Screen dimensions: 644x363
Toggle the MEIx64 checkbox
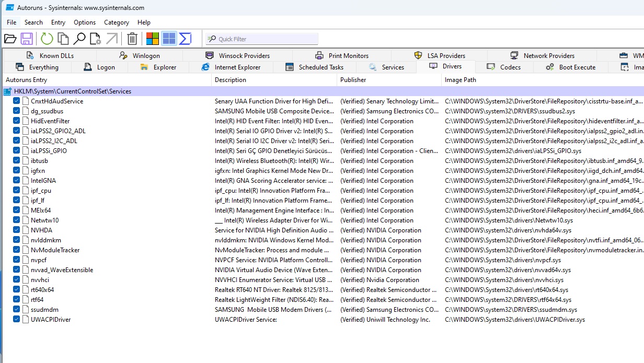point(17,210)
